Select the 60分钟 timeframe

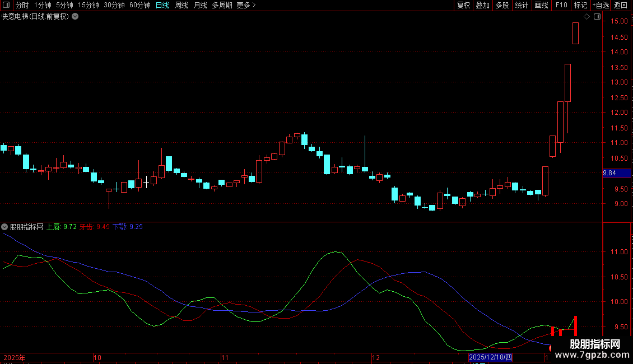pos(139,5)
